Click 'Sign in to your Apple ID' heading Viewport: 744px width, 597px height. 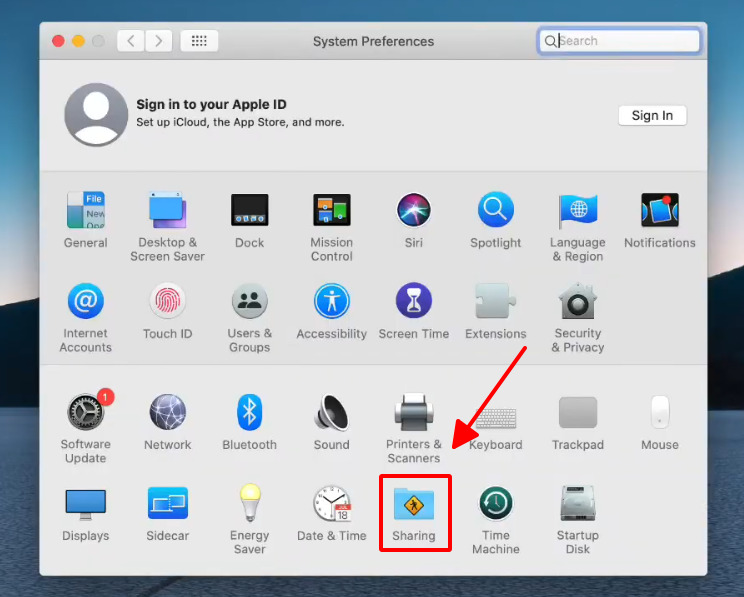point(212,104)
